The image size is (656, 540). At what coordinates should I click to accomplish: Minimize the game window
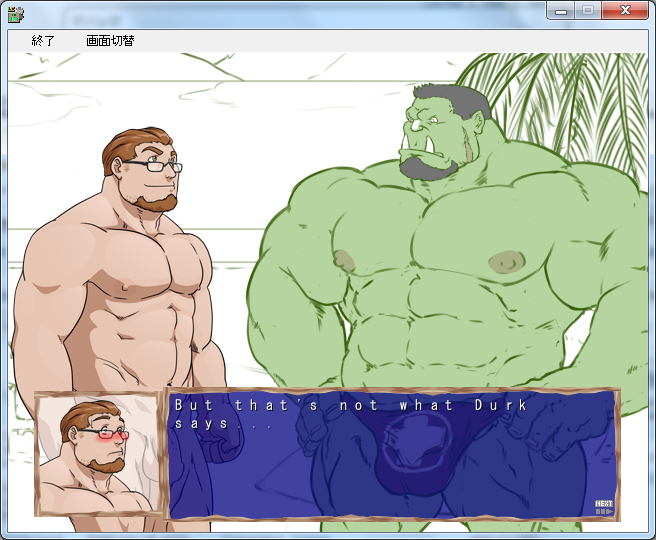561,11
